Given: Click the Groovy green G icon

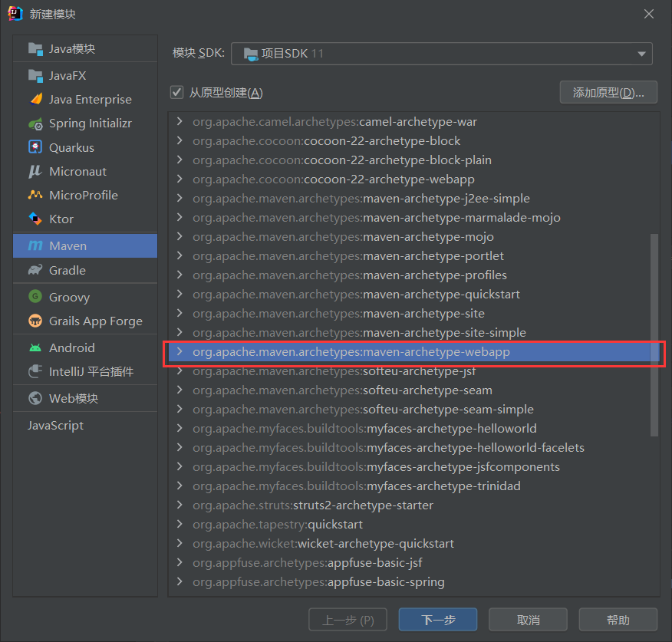Looking at the screenshot, I should [35, 296].
